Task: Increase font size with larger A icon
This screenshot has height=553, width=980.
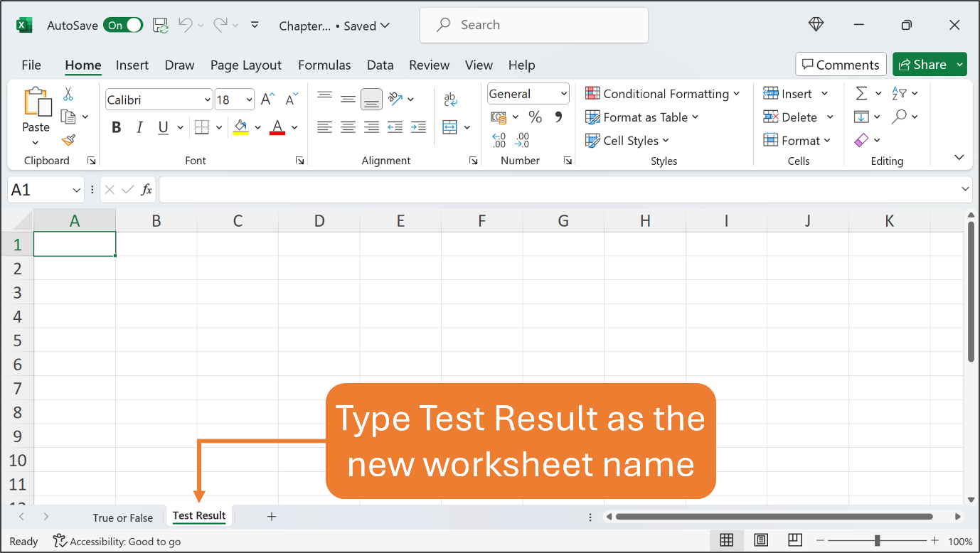Action: [x=267, y=100]
